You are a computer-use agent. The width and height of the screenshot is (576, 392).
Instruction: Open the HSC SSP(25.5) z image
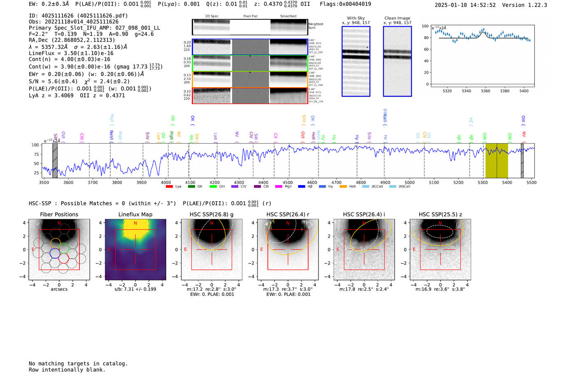click(x=440, y=250)
